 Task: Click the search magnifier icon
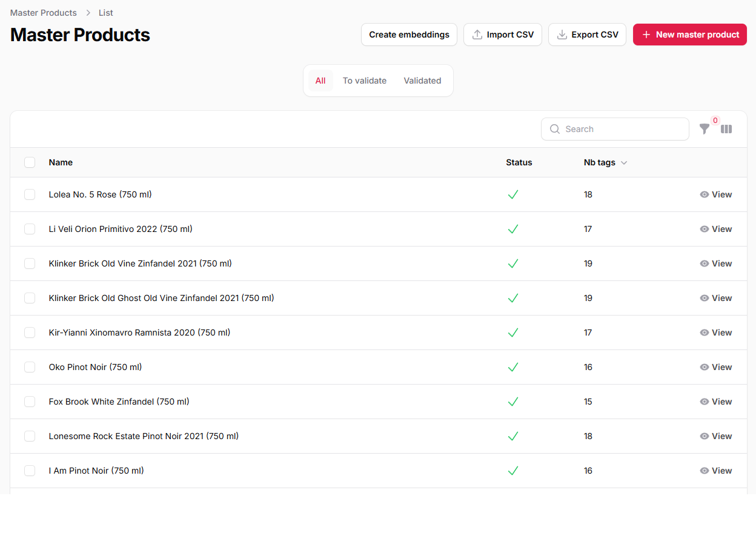[x=554, y=129]
